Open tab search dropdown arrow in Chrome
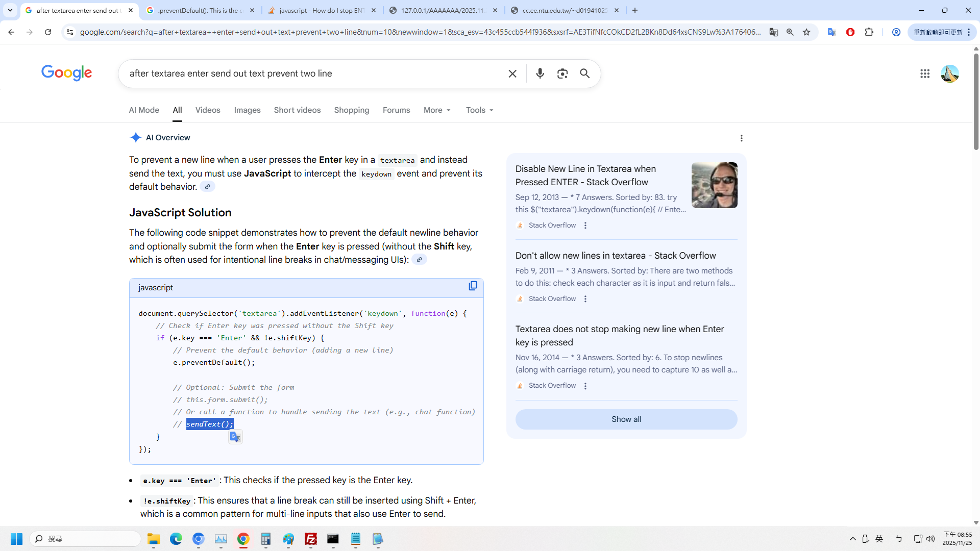Image resolution: width=980 pixels, height=551 pixels. 10,10
